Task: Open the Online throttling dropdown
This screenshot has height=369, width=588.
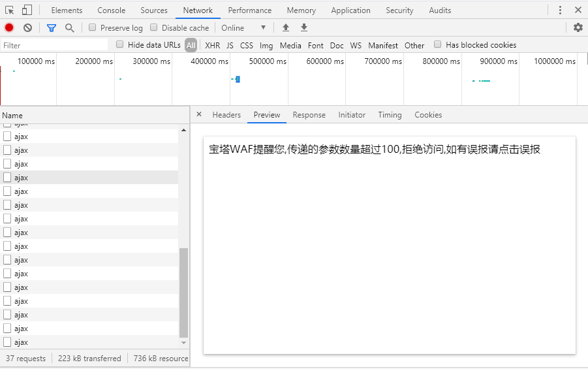Action: click(x=243, y=27)
